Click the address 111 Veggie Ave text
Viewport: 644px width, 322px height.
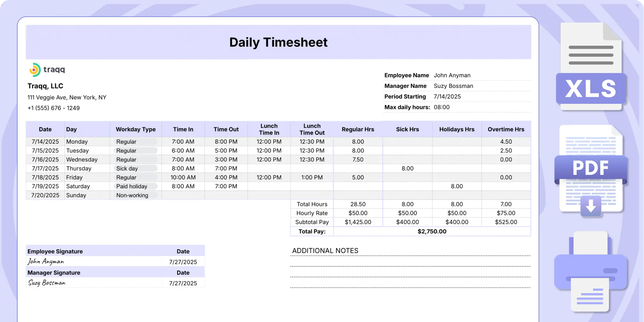67,97
